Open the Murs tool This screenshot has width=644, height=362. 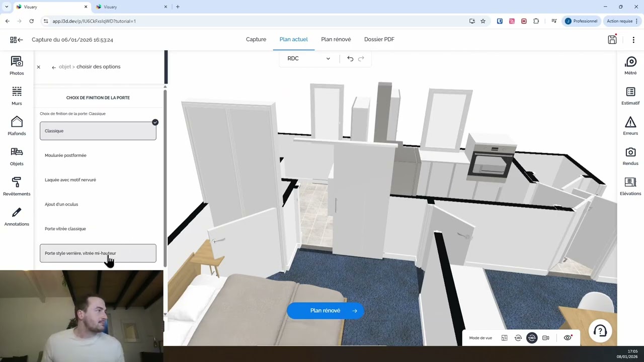17,96
